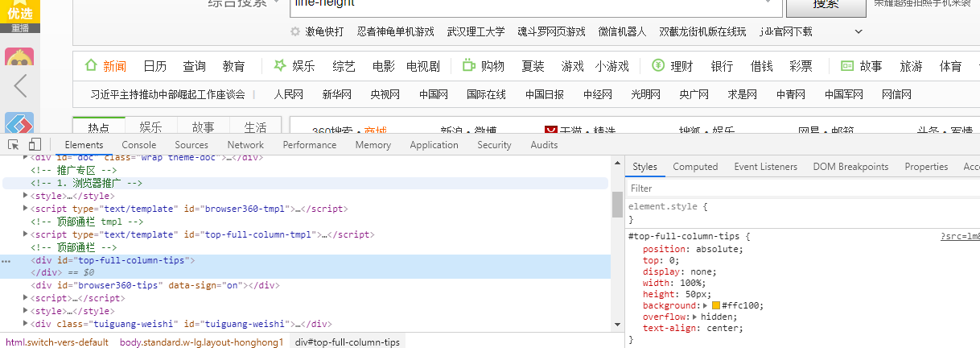Switch to the Sources tab
The image size is (980, 348).
[x=191, y=145]
